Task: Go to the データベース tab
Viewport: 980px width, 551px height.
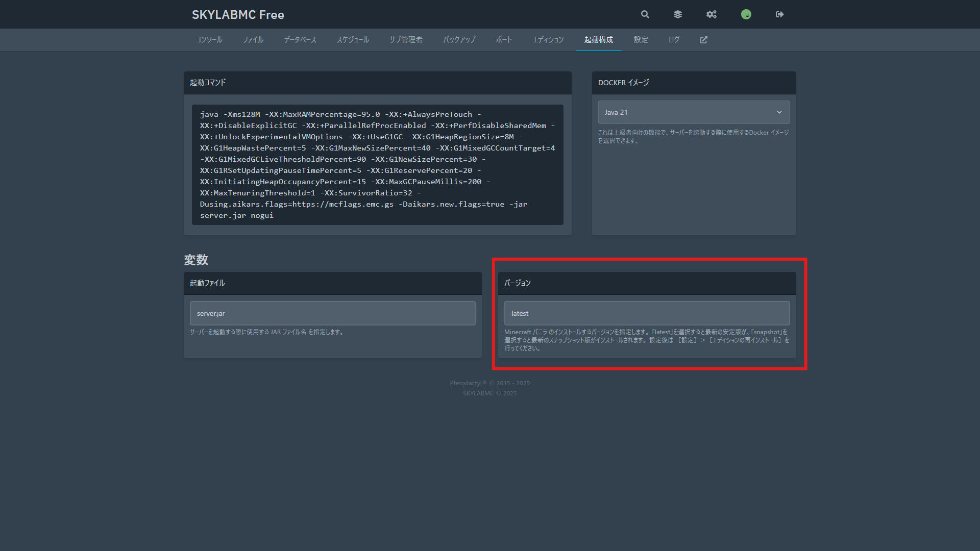Action: coord(300,40)
